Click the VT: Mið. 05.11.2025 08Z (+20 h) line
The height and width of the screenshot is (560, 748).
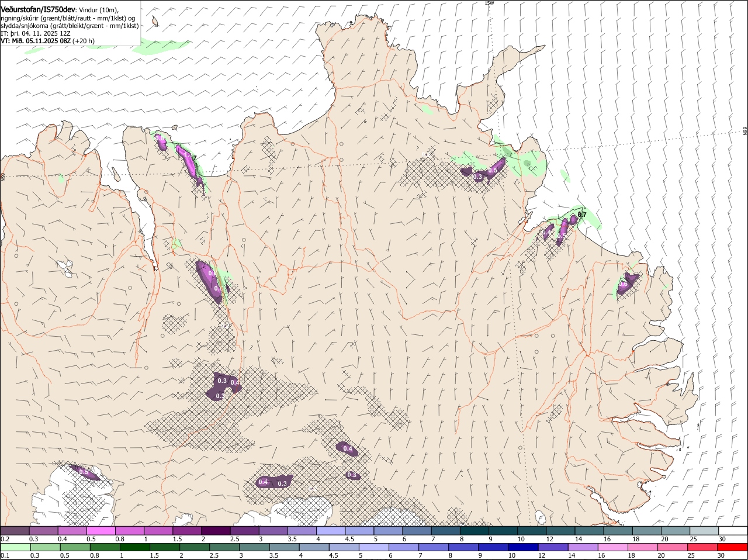pyautogui.click(x=47, y=41)
